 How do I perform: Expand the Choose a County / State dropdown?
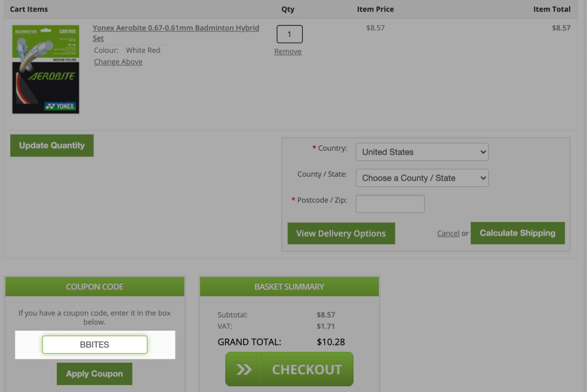click(422, 178)
